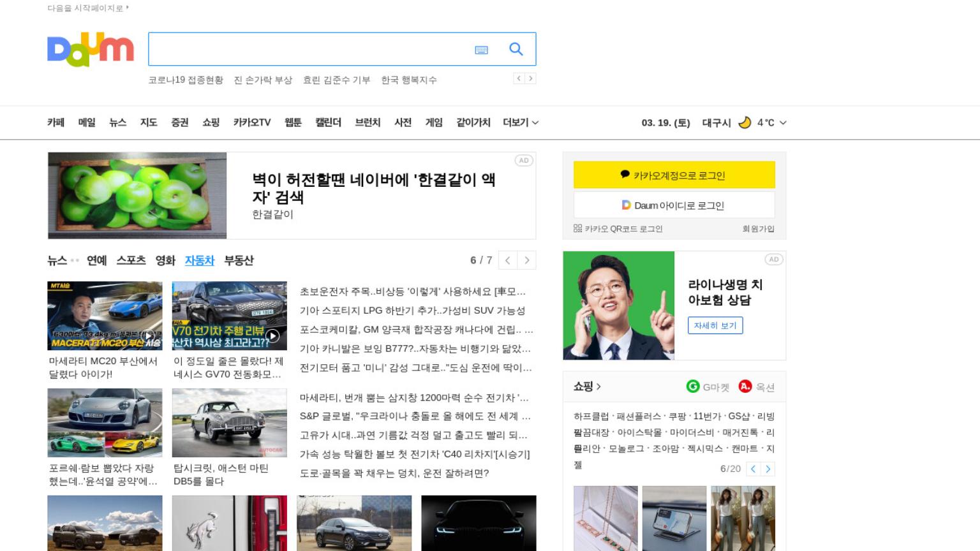This screenshot has height=551, width=980.
Task: Click the 회원가입 link
Action: click(x=758, y=228)
